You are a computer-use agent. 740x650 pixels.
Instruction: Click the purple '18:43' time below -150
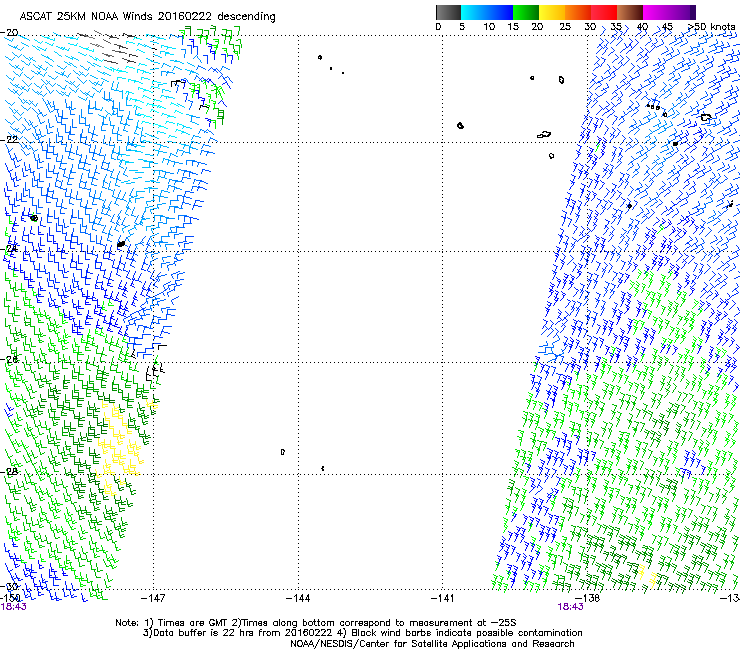pyautogui.click(x=13, y=607)
